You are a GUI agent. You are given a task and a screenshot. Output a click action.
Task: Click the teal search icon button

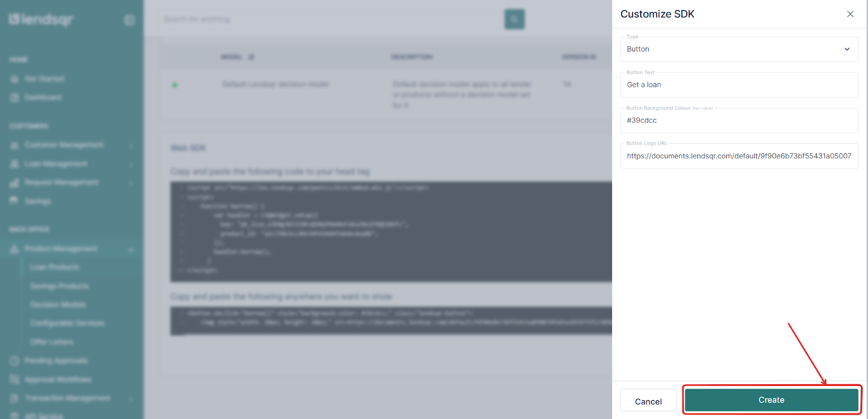click(514, 19)
